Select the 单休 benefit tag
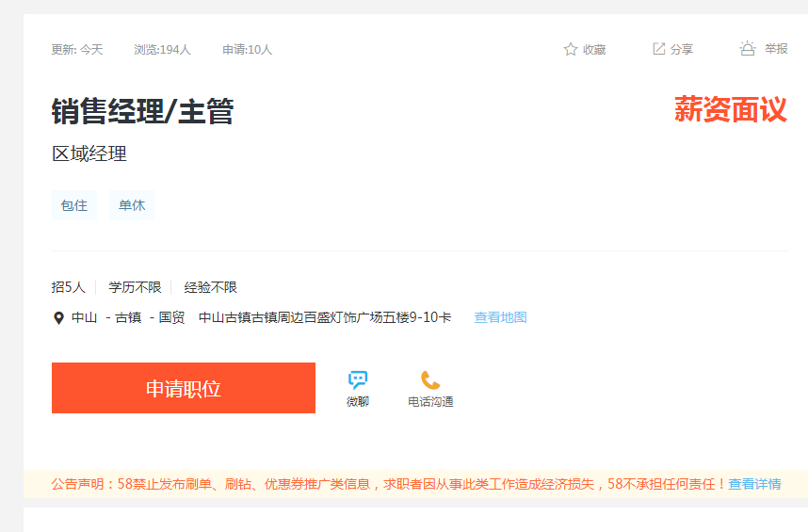This screenshot has height=532, width=808. tap(132, 205)
